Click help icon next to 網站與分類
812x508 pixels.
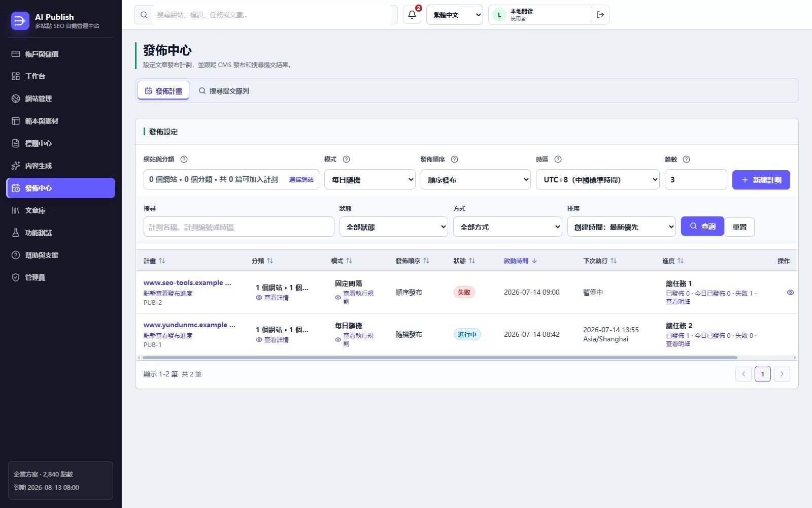[184, 159]
